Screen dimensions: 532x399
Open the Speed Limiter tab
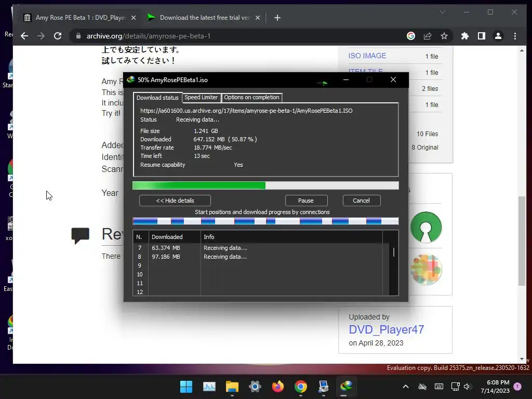point(201,97)
